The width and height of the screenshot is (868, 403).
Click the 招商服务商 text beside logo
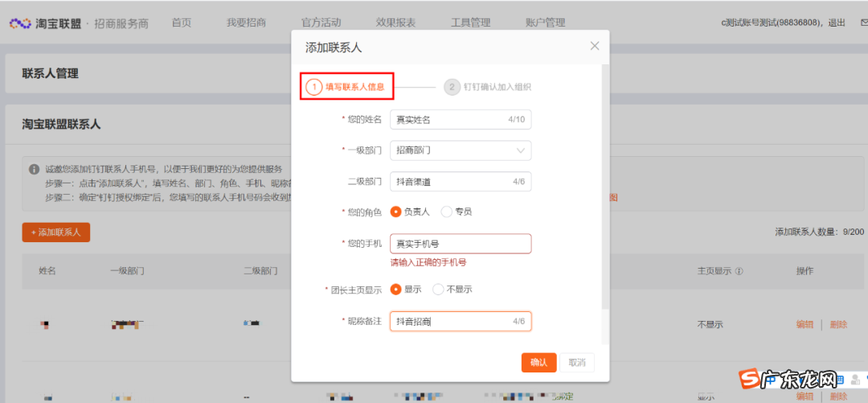(121, 24)
